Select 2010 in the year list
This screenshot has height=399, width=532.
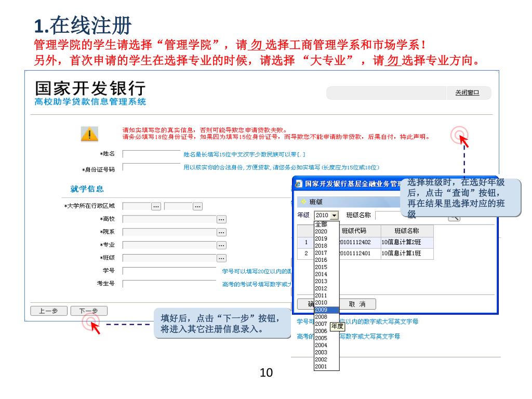[x=326, y=303]
